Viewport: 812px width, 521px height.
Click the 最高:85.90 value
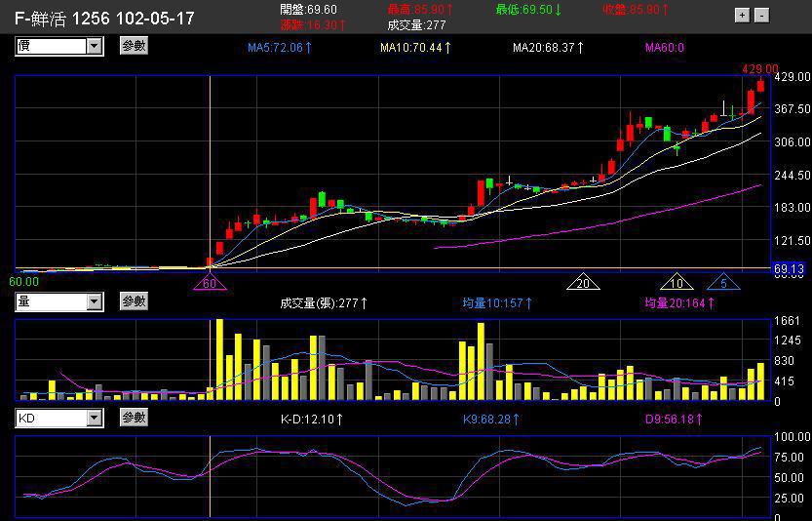click(x=420, y=10)
